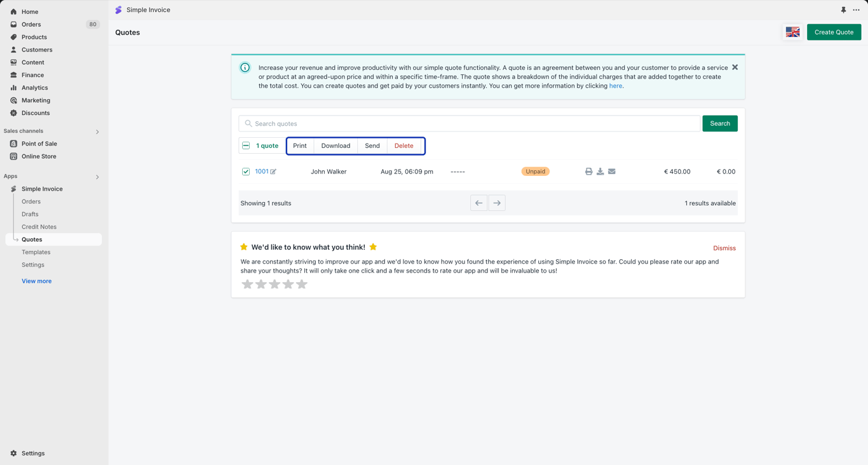Screen dimensions: 868x465
Task: Uncheck the quote 1001 row checkbox
Action: point(246,172)
